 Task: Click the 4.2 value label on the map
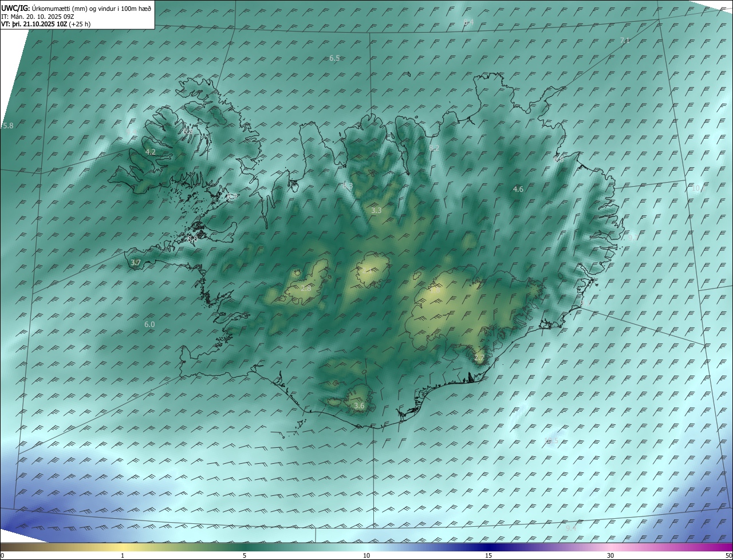[151, 152]
